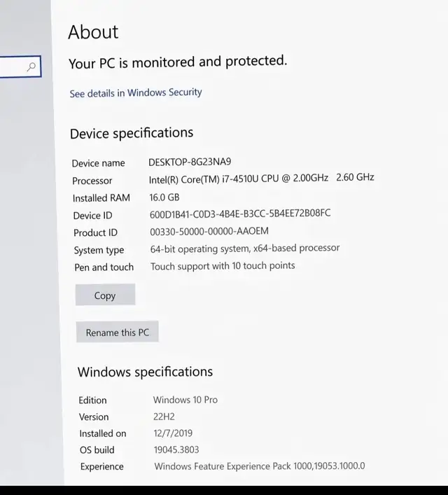448x495 pixels.
Task: Click the Product ID label
Action: coord(95,232)
